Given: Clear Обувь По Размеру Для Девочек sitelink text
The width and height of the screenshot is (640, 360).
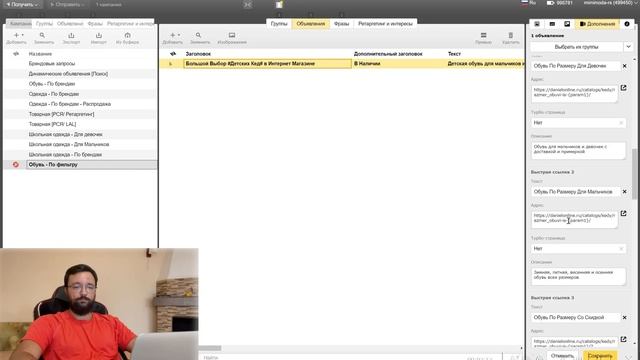Looking at the screenshot, I should pyautogui.click(x=624, y=66).
